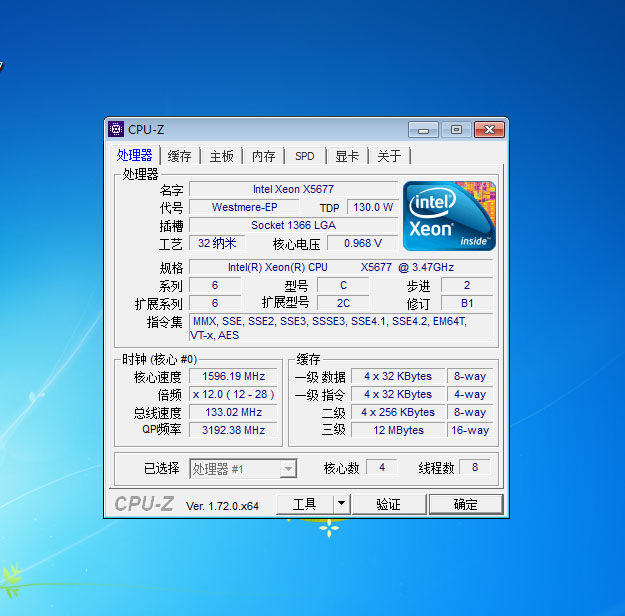Click bus speed 133.02 MHz
This screenshot has height=616, width=625.
(233, 412)
